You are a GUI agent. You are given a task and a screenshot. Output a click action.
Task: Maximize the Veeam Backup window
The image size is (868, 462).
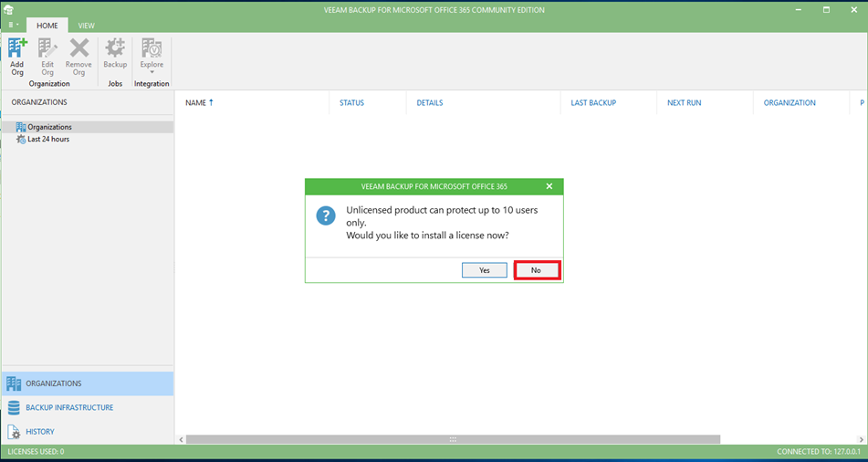(x=827, y=9)
